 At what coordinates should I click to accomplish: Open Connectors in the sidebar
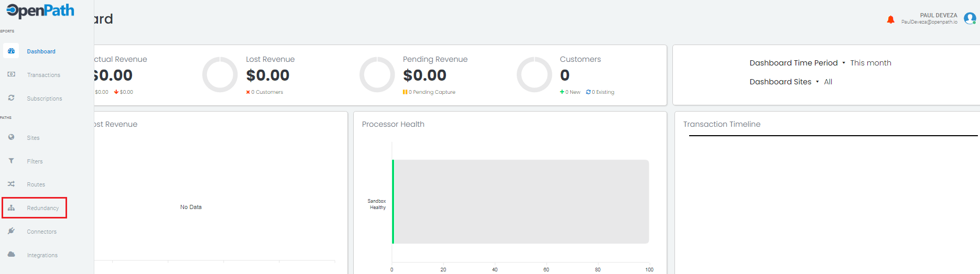(x=41, y=232)
